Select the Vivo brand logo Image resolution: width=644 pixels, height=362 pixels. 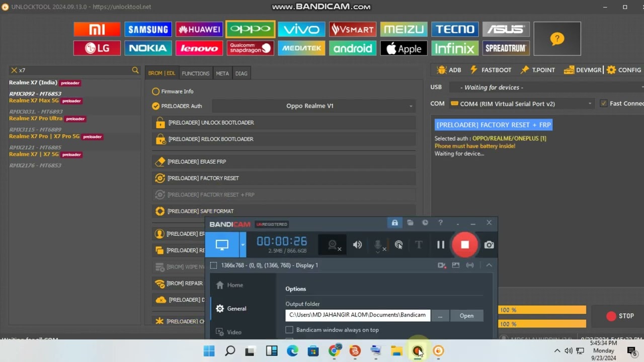(x=301, y=29)
